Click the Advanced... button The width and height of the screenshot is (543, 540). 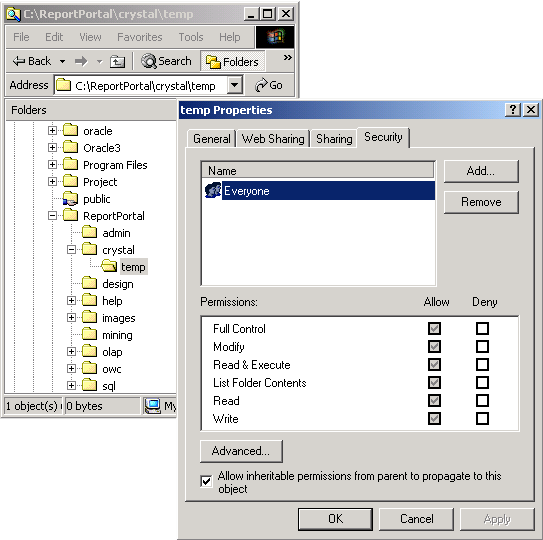(241, 451)
